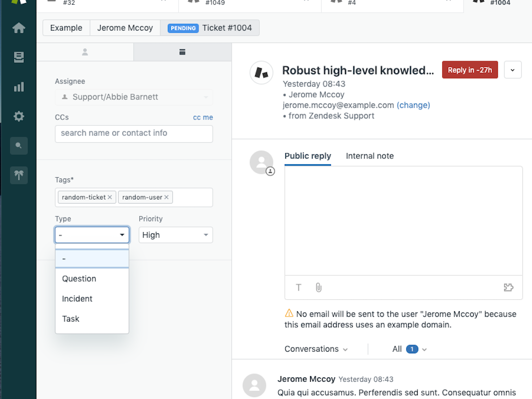This screenshot has width=532, height=399.
Task: Open the Knowledge Capture icon in the composer
Action: (508, 287)
